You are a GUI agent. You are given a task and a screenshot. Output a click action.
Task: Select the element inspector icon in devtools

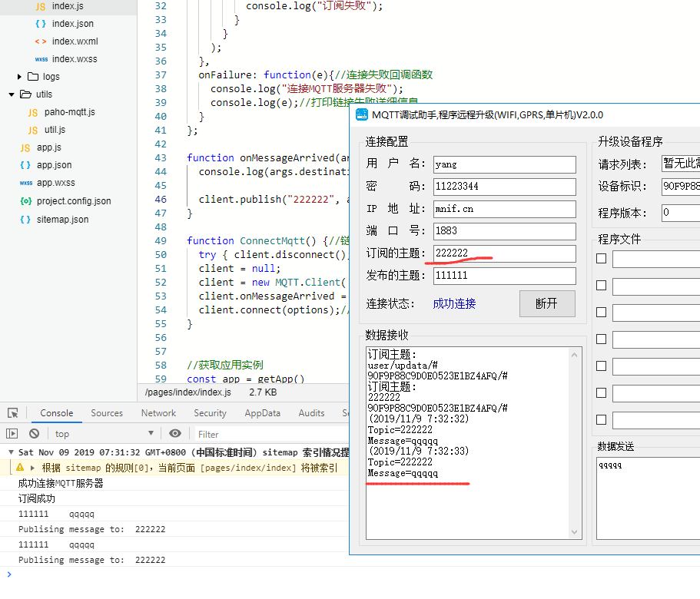click(x=13, y=413)
